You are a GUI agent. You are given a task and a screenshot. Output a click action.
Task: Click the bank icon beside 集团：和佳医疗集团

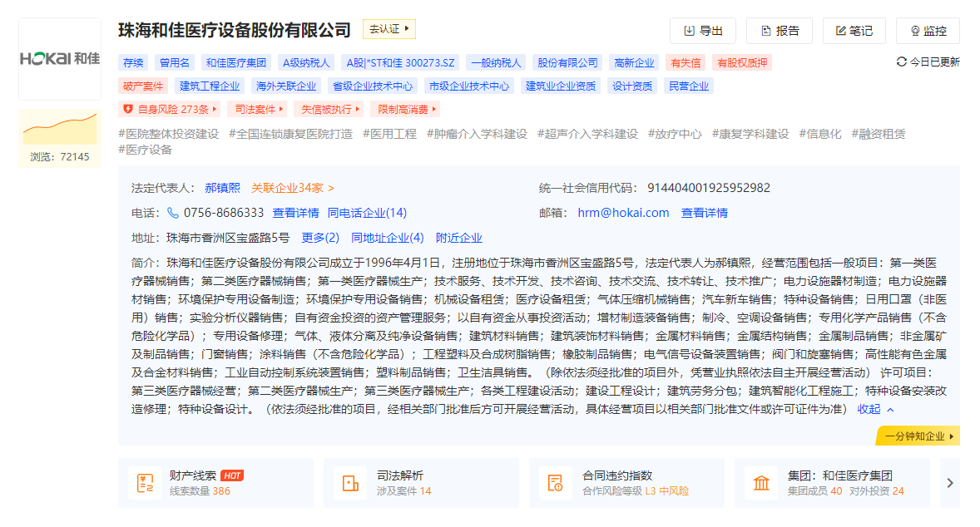coord(761,481)
